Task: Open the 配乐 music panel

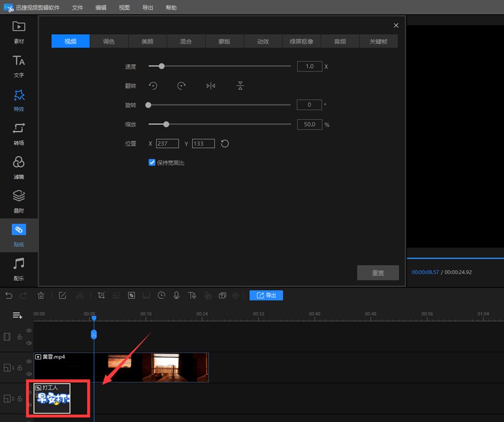Action: point(18,269)
